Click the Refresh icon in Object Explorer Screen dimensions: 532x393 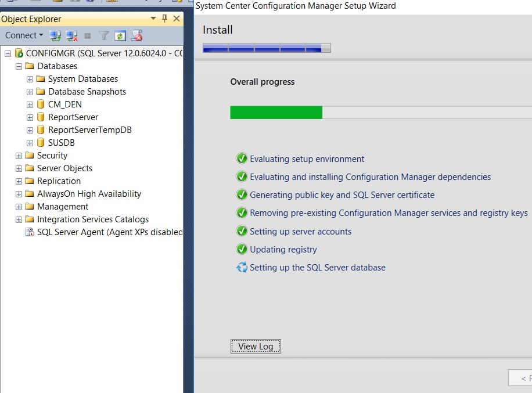(120, 35)
